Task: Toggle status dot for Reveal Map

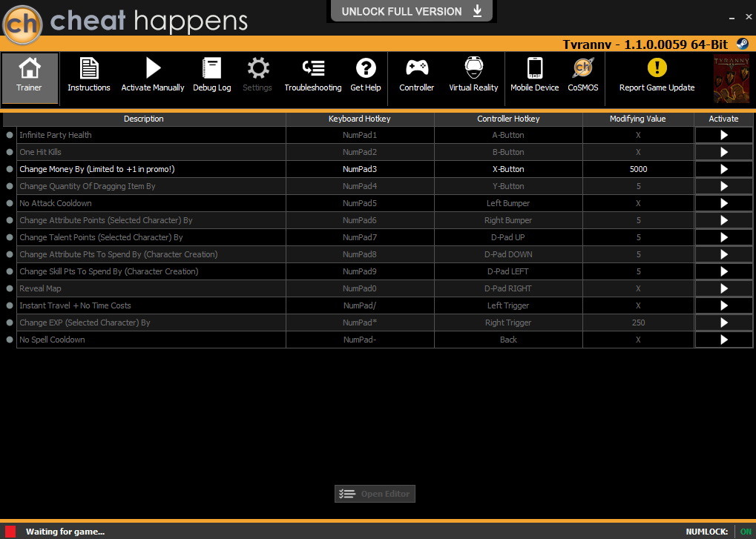Action: pyautogui.click(x=9, y=288)
